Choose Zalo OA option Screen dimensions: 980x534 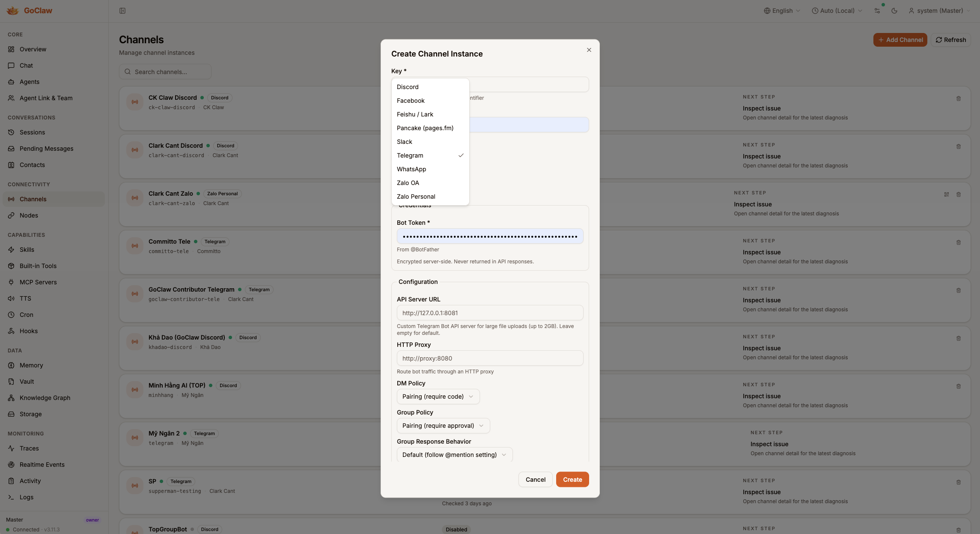pos(430,183)
